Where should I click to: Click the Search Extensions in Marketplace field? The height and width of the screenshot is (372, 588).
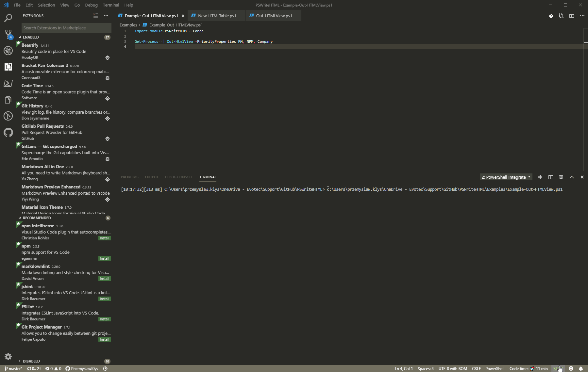65,28
